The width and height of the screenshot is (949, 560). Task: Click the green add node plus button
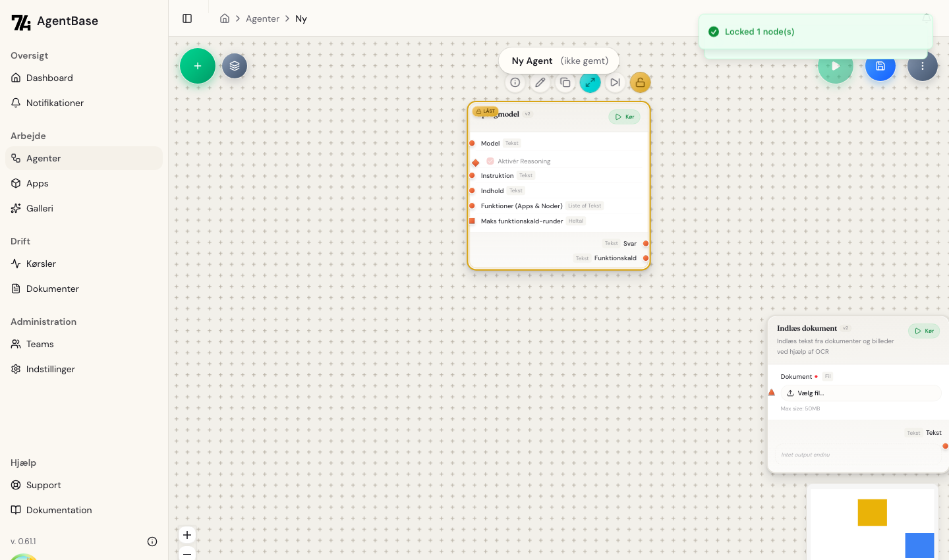(198, 66)
